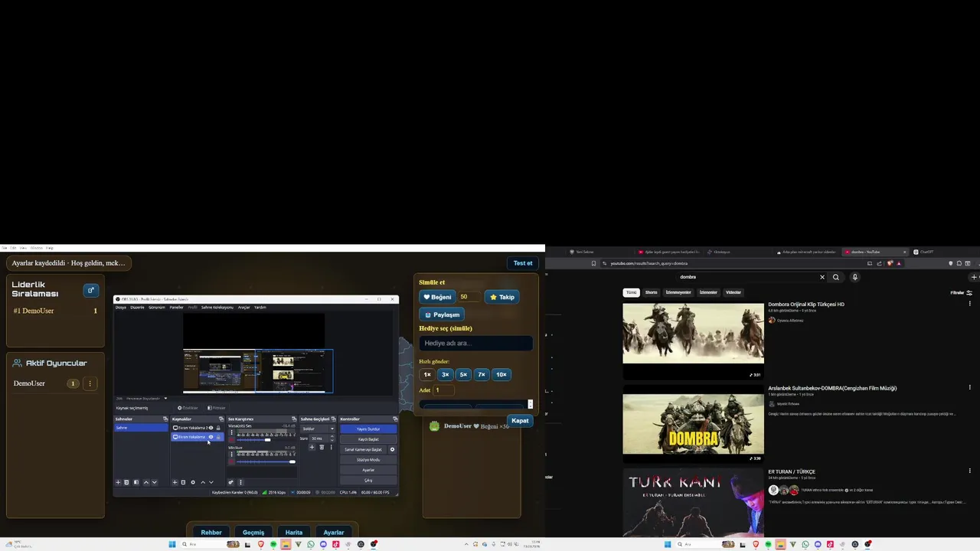Click OBS Filtreler button

coord(217,408)
